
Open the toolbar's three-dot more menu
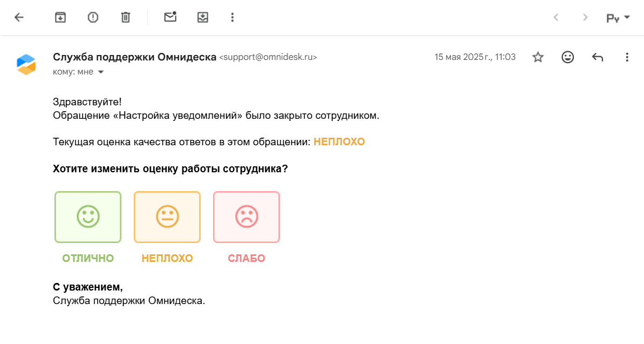(232, 17)
